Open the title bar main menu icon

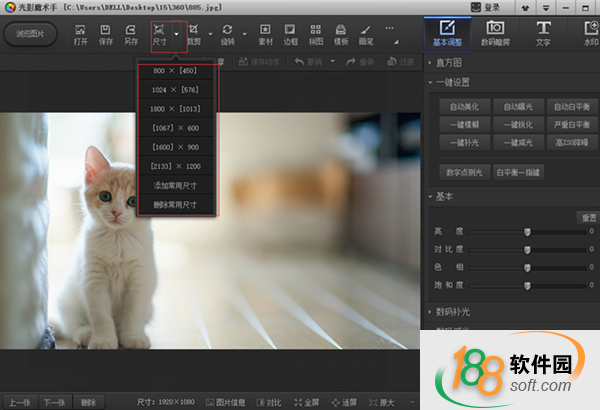click(x=546, y=8)
